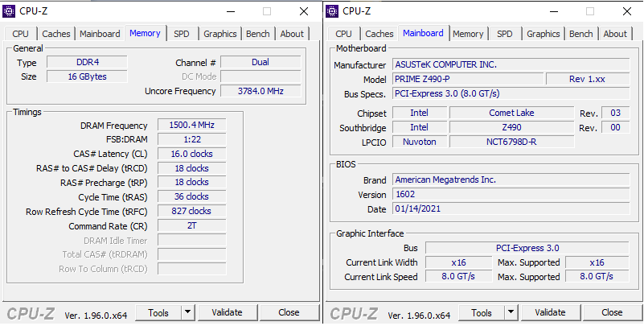Image resolution: width=644 pixels, height=326 pixels.
Task: Click CAS# Latency 16.0 clocks value
Action: click(x=192, y=154)
